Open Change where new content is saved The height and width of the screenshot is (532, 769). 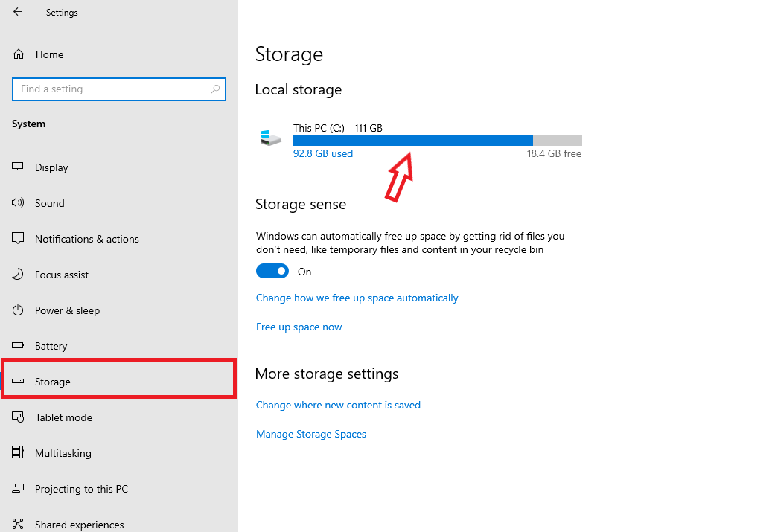click(338, 405)
